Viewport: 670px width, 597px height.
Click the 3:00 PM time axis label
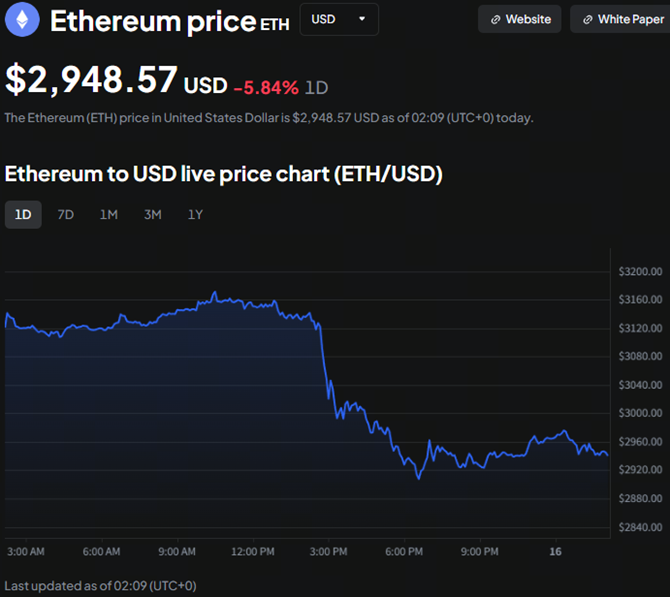click(329, 551)
